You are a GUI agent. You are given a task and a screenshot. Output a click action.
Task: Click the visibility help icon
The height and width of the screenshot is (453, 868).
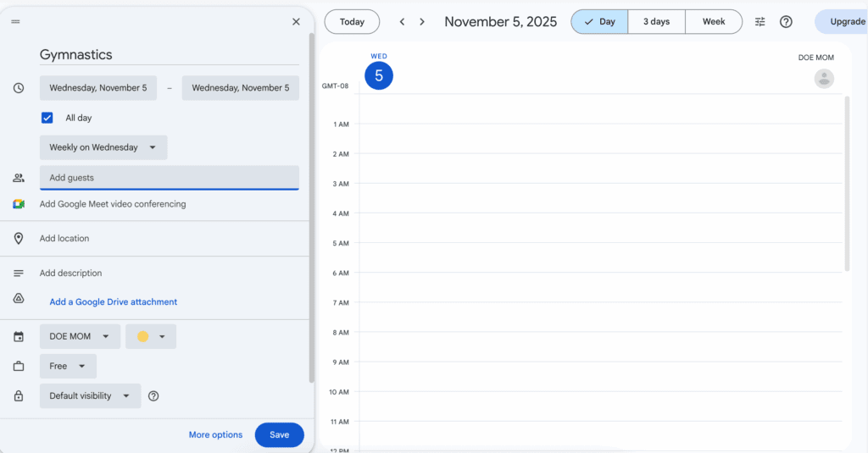point(153,396)
